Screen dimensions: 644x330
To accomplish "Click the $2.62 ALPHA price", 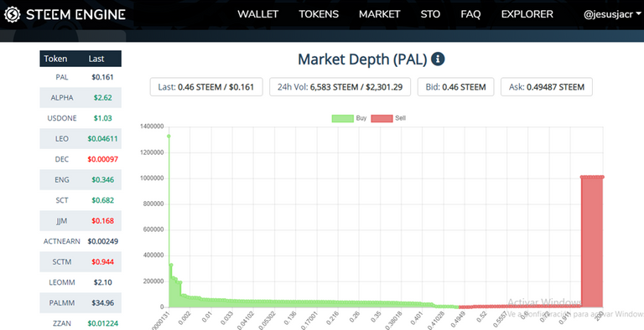I will point(102,98).
